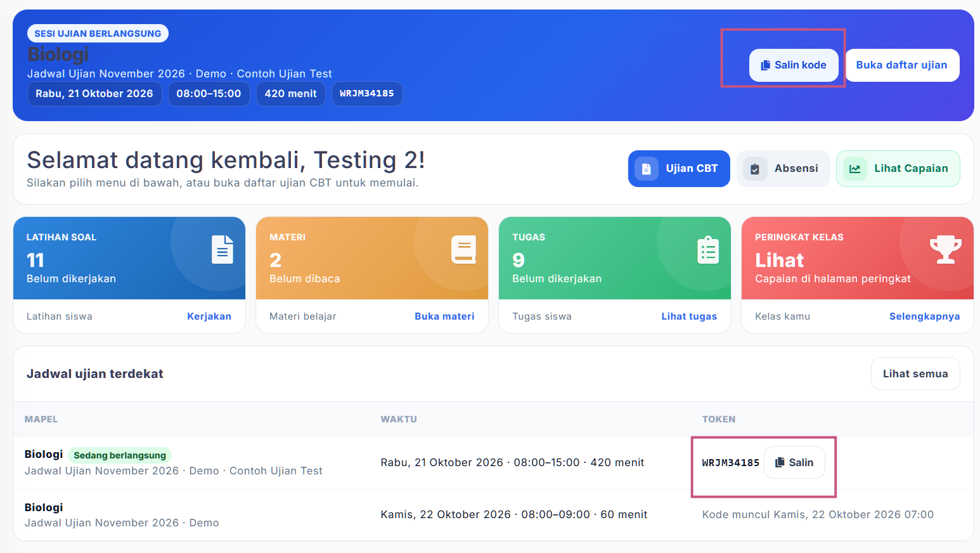Click the trophy icon on Peringkat Kelas card
Screen dimensions: 980x553
coord(946,249)
